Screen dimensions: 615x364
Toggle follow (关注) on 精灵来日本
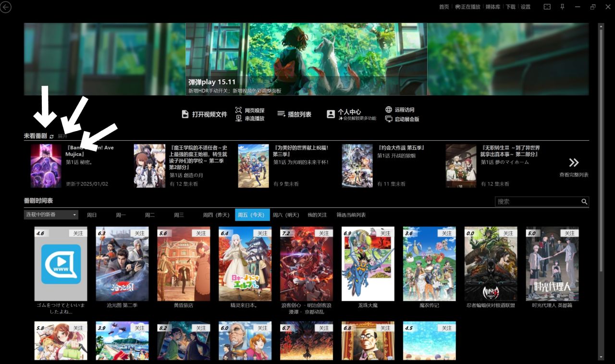click(262, 233)
